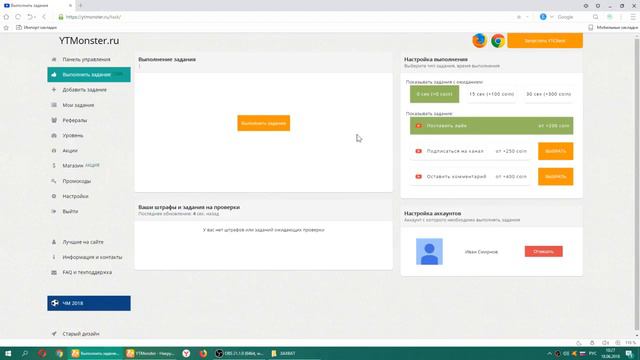Click the search magnifier in the Google box
The height and width of the screenshot is (360, 640).
[596, 17]
